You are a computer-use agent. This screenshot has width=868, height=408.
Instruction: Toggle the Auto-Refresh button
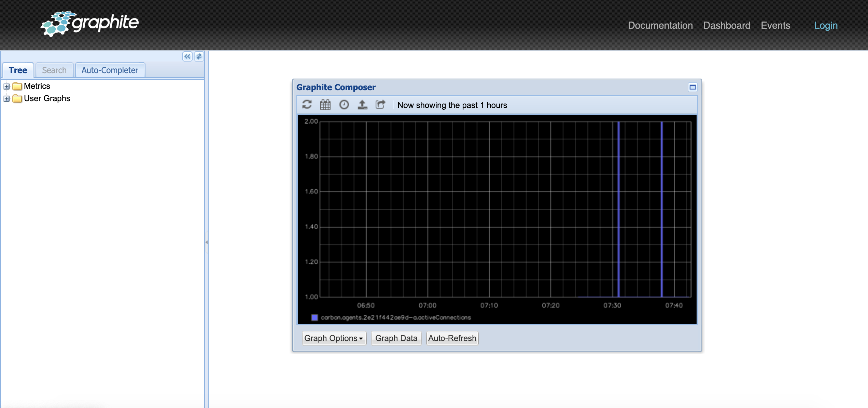[452, 338]
